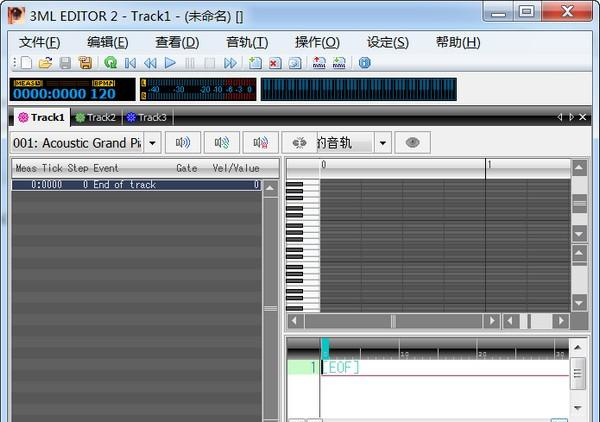Click measure 1 marker in piano roll ruler
The height and width of the screenshot is (422, 600).
click(x=489, y=165)
